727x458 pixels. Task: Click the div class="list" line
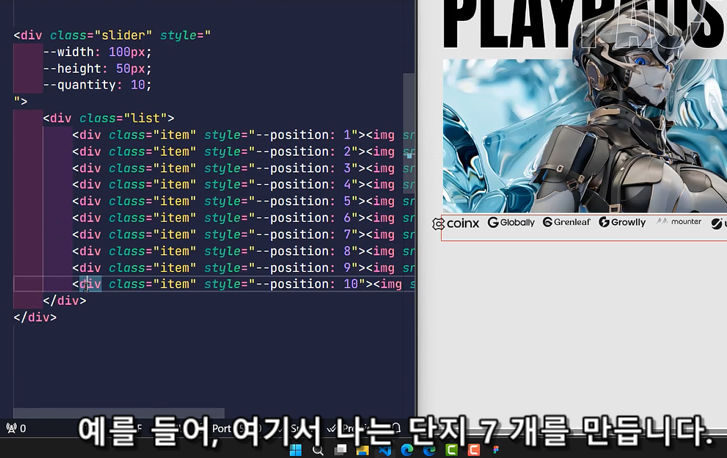click(x=108, y=118)
